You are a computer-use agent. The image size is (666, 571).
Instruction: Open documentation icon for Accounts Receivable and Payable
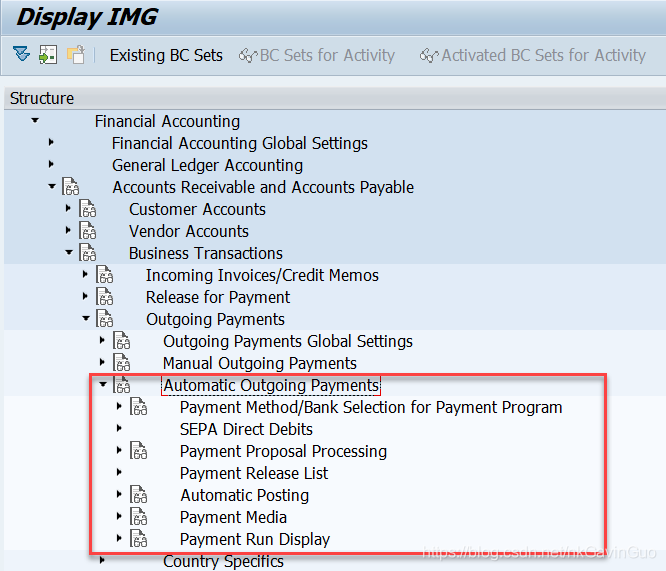click(x=71, y=187)
